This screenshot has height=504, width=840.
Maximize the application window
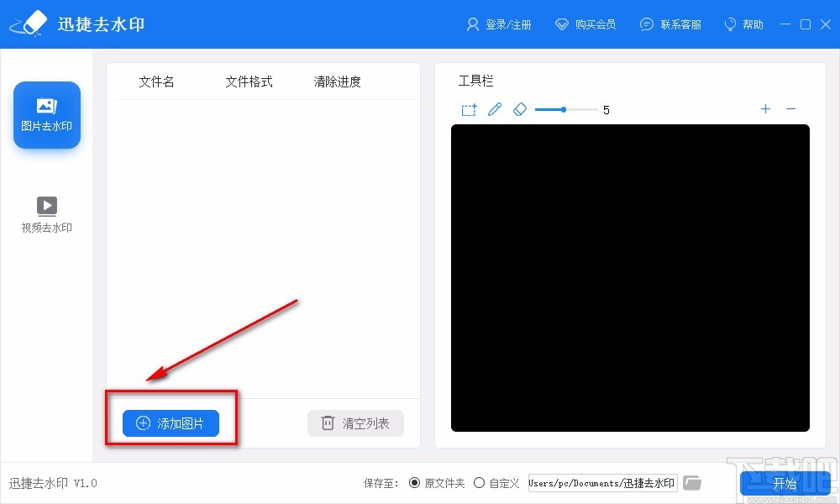coord(806,24)
